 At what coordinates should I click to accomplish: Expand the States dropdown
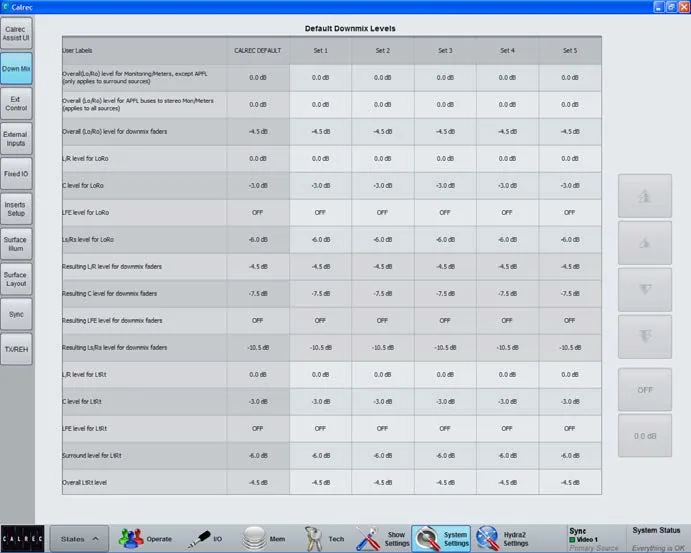pyautogui.click(x=79, y=538)
